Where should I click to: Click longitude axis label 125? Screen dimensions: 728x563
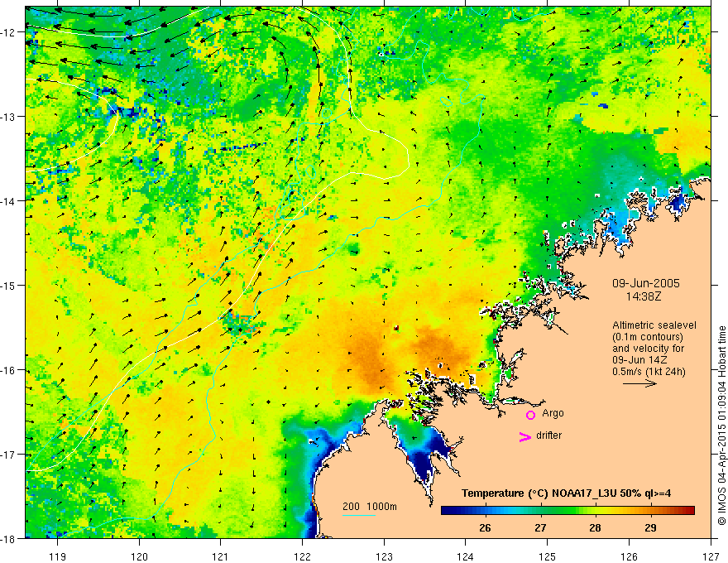tap(548, 556)
